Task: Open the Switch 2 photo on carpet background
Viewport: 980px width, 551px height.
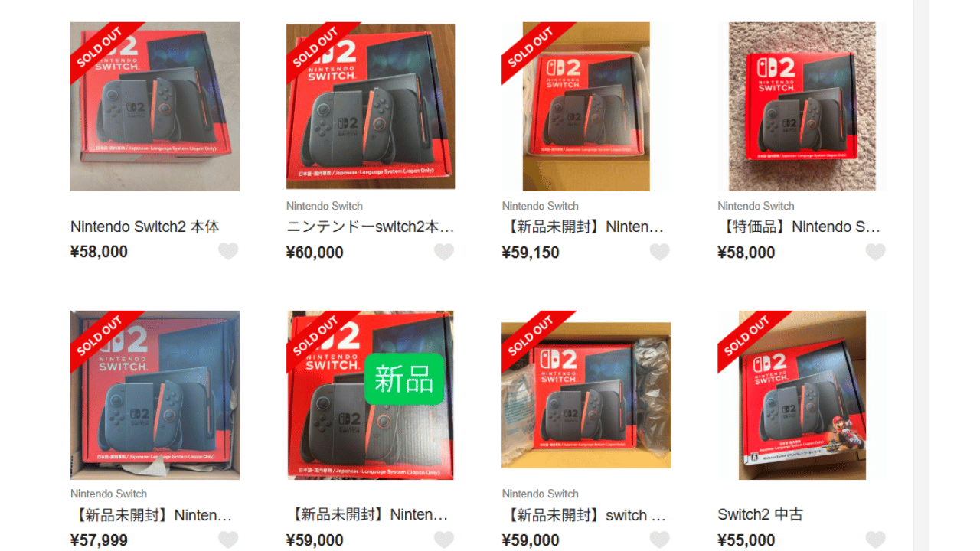Action: [802, 106]
